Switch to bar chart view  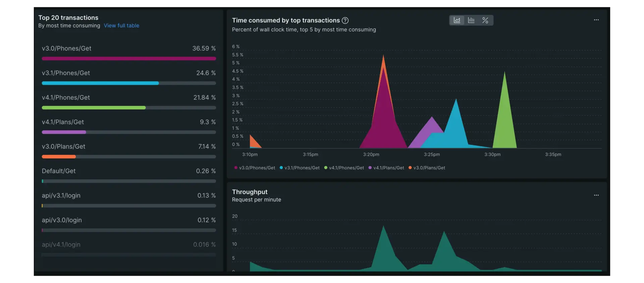tap(471, 20)
